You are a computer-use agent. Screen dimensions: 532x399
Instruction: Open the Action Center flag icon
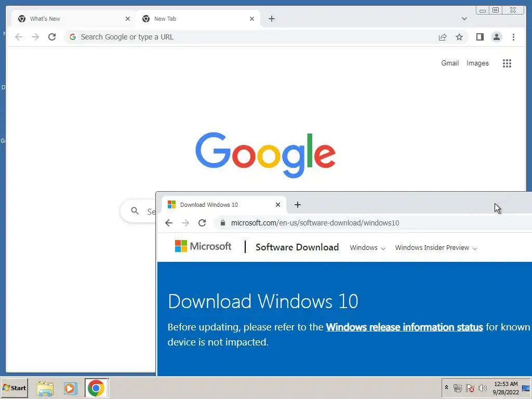pyautogui.click(x=470, y=388)
